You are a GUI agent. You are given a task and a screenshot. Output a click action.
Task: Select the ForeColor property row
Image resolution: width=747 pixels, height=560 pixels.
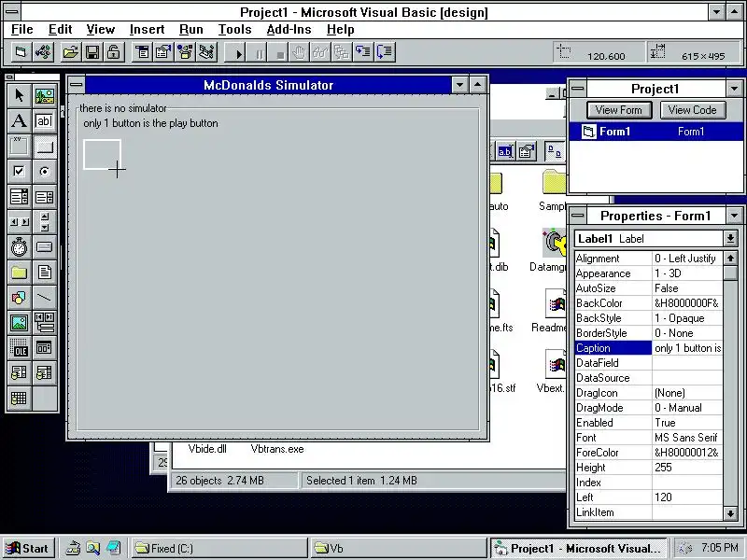click(x=649, y=453)
